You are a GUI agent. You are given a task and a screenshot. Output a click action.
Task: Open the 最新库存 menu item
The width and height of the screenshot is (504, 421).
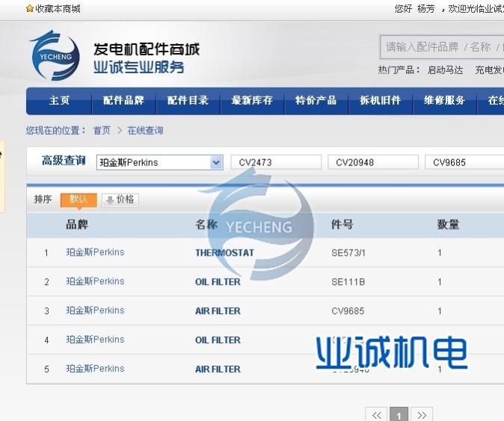[x=252, y=101]
